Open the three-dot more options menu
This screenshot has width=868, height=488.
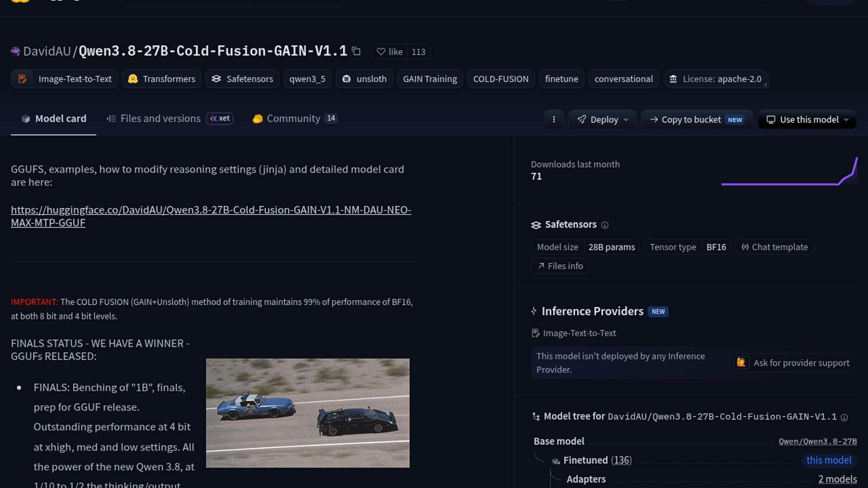tap(554, 119)
